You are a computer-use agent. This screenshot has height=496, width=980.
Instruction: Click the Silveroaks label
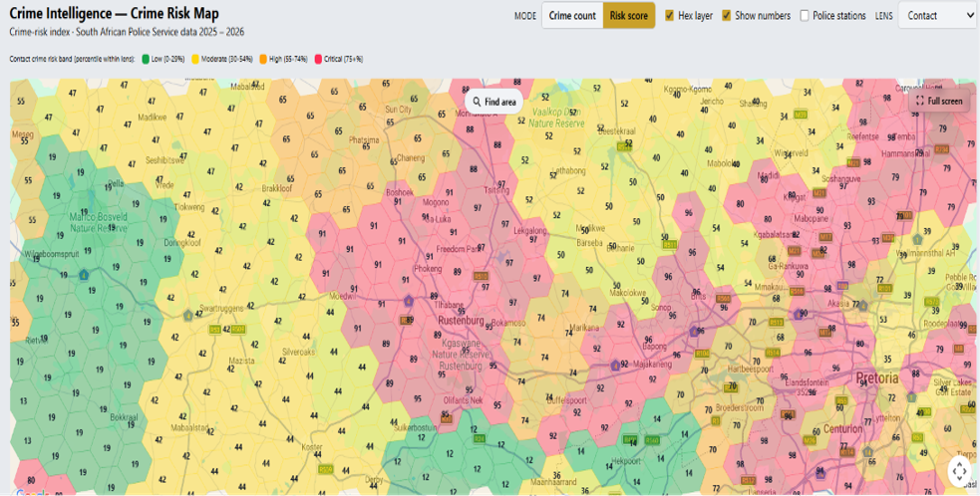(x=298, y=353)
